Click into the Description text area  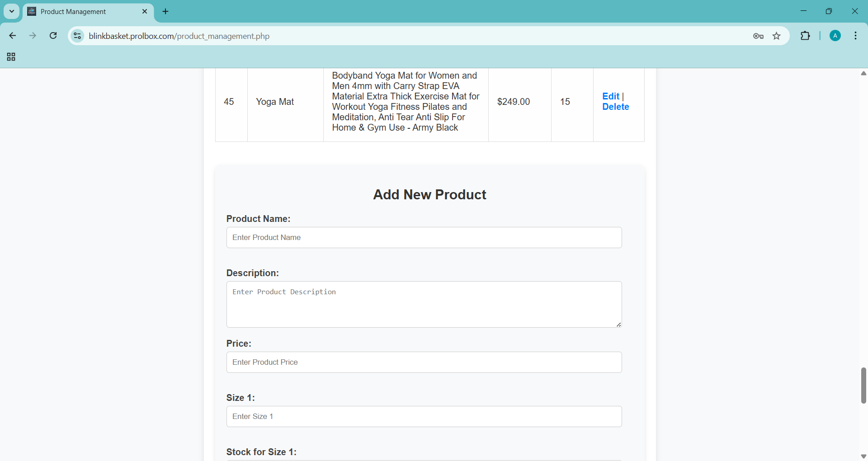pyautogui.click(x=424, y=304)
